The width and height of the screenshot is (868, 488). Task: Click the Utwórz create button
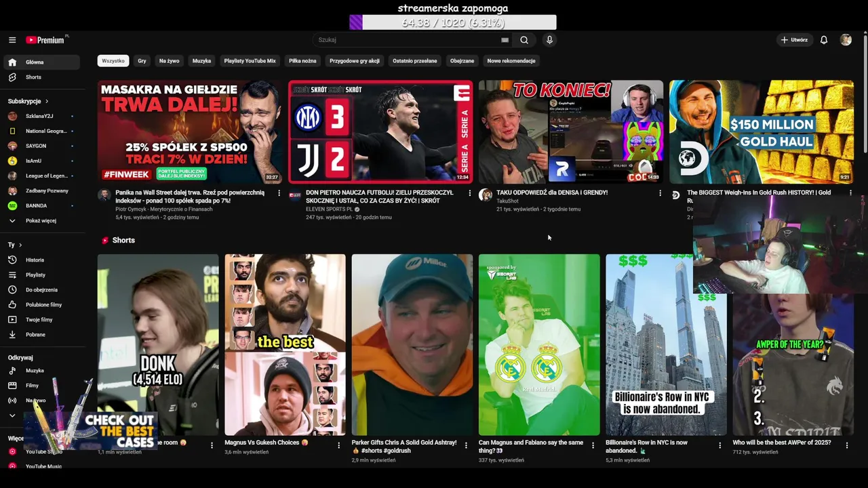coord(794,40)
